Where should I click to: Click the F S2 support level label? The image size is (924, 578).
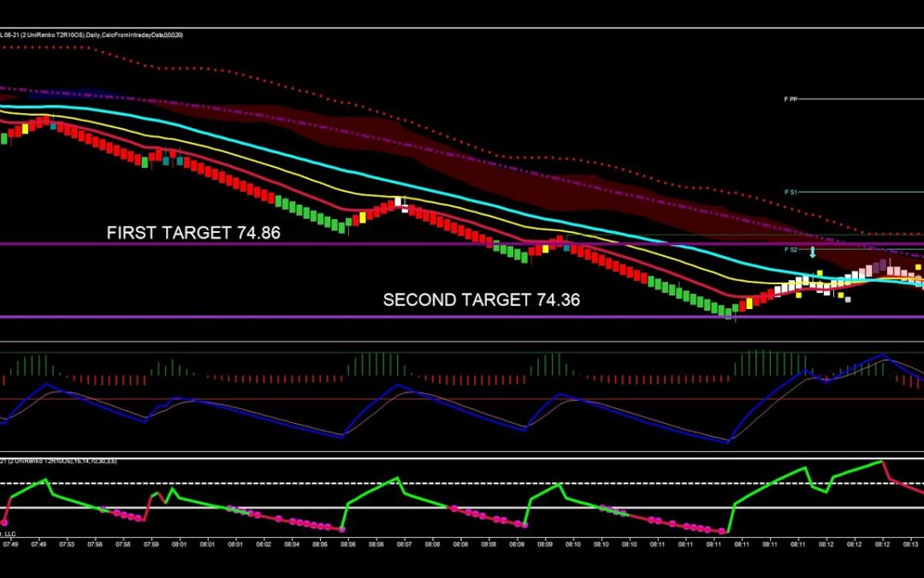coord(790,249)
